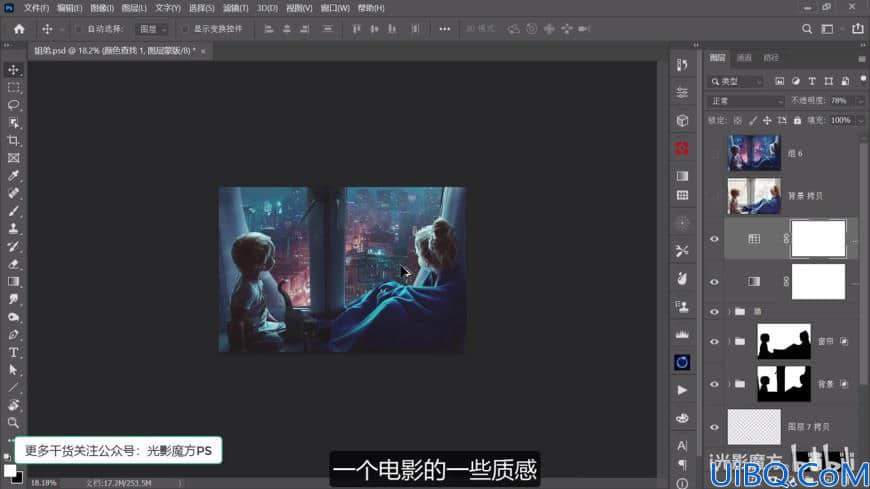The height and width of the screenshot is (489, 870).
Task: Click the 窗帘 group mask thumbnail
Action: [783, 341]
